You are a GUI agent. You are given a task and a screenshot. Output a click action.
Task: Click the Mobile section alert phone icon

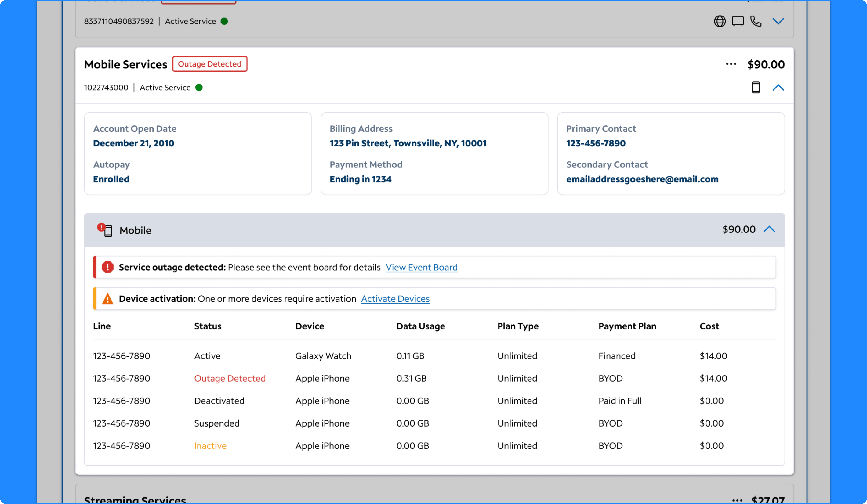click(105, 230)
